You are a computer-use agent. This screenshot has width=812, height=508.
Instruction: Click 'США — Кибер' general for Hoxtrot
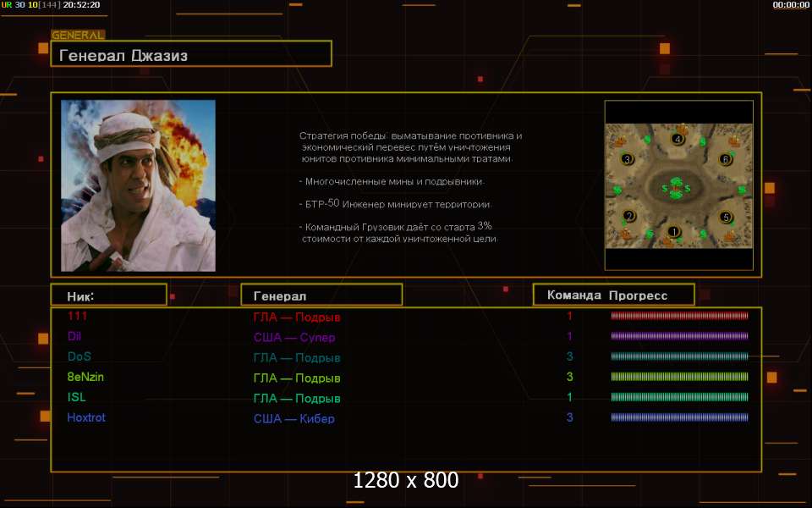click(x=294, y=418)
